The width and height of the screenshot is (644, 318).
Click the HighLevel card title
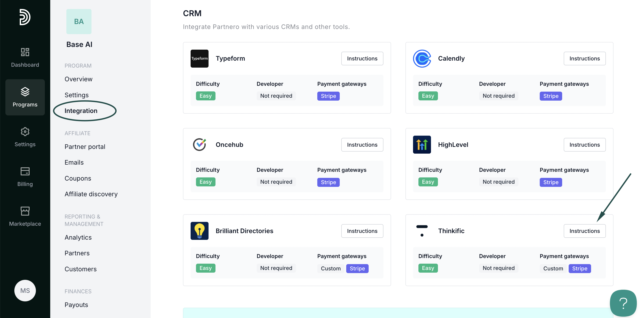453,144
